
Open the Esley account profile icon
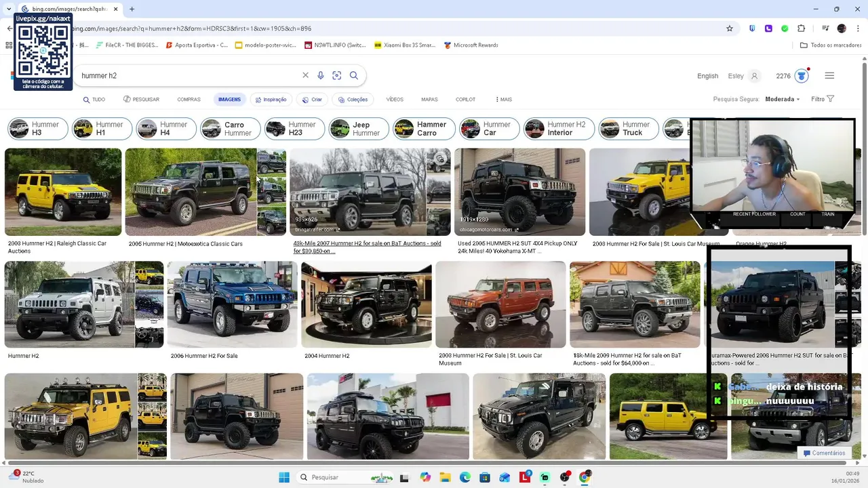[x=754, y=76]
